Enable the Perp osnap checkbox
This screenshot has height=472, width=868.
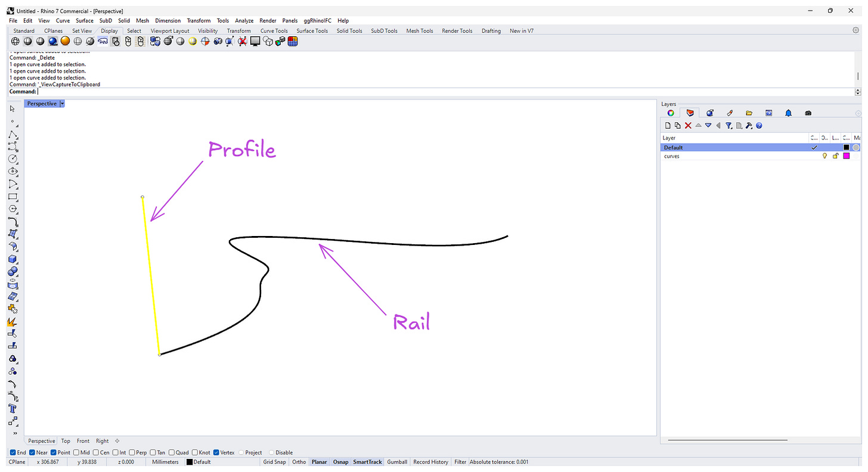[132, 452]
